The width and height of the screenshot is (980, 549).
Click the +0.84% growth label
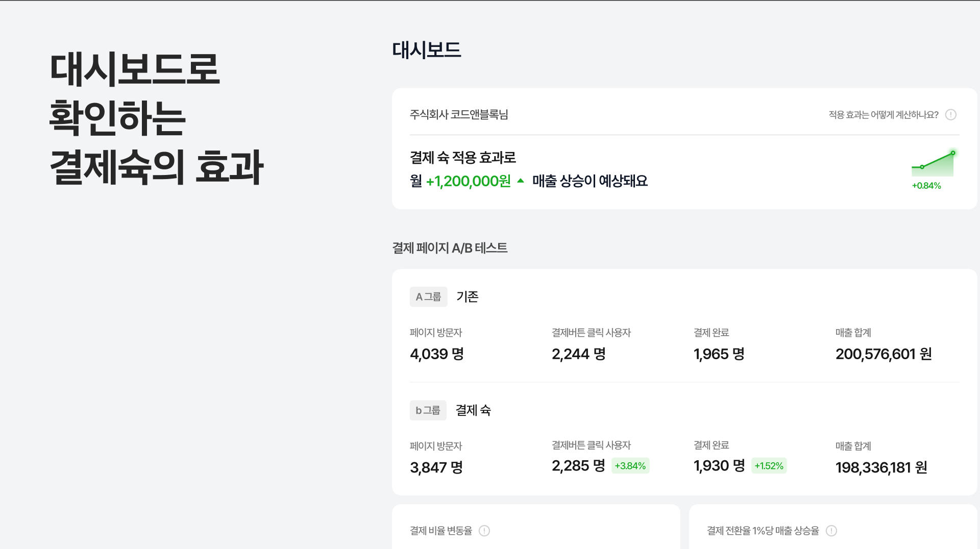(x=926, y=186)
